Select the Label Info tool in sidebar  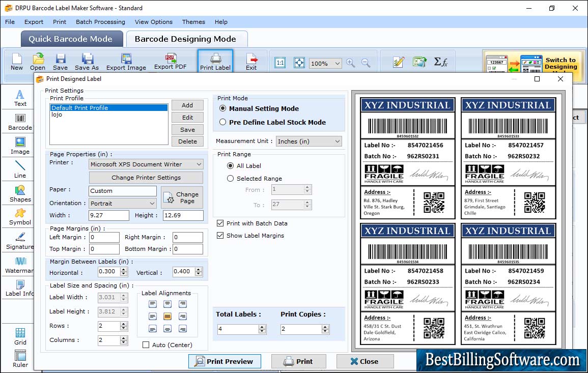tap(20, 288)
